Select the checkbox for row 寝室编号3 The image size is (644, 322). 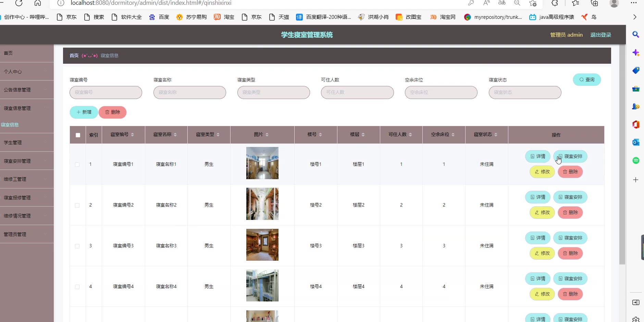click(77, 246)
